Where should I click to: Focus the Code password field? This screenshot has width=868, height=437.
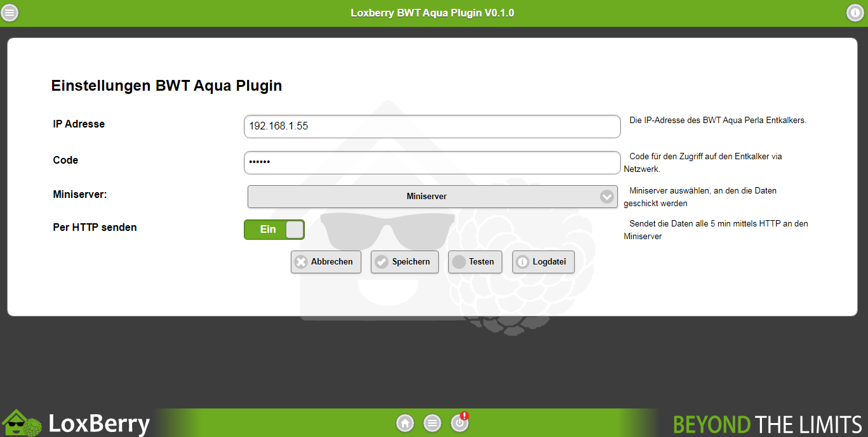[x=432, y=162]
